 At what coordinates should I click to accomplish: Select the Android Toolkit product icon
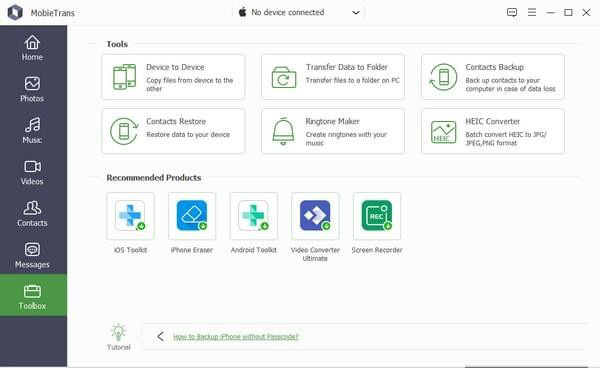(253, 216)
